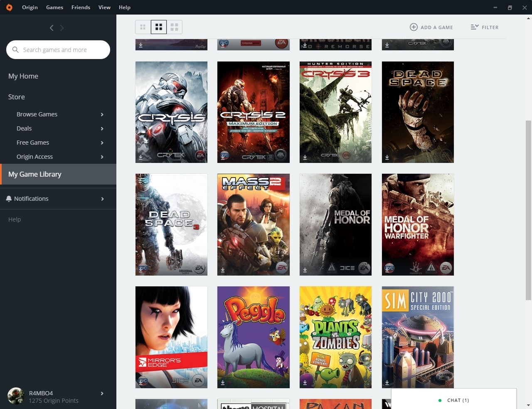532x409 pixels.
Task: Click badge icon on Medal of Honor Warfighter
Action: tap(389, 269)
